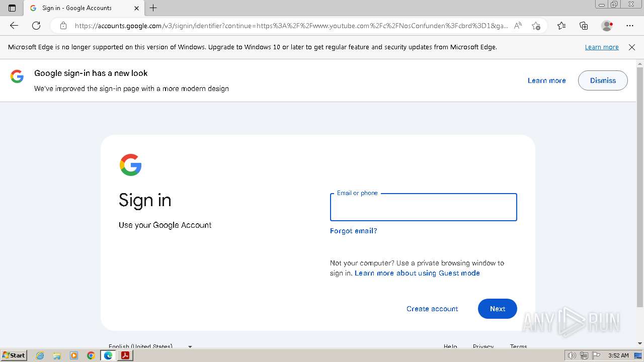Click the browser back arrow

(x=14, y=26)
